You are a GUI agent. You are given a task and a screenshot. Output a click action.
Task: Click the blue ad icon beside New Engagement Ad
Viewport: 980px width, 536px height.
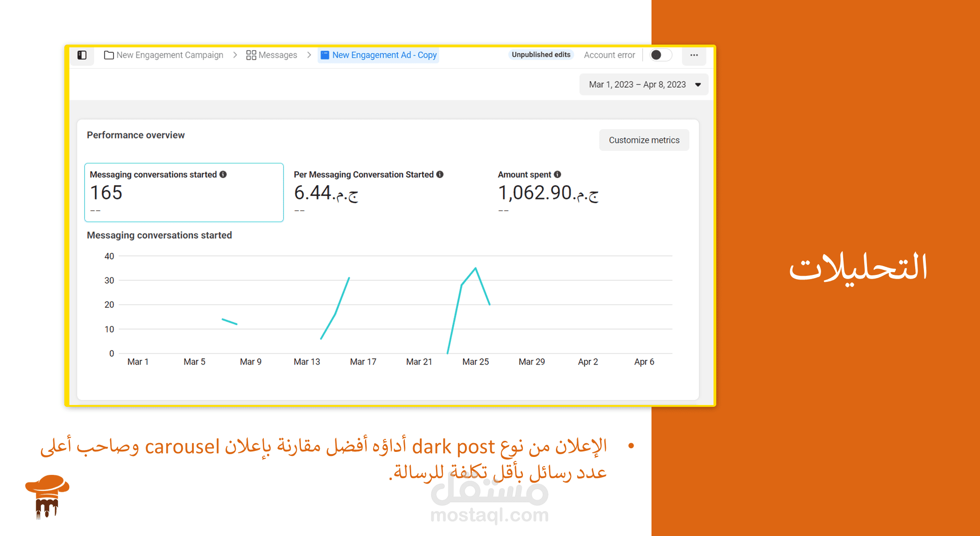[325, 55]
